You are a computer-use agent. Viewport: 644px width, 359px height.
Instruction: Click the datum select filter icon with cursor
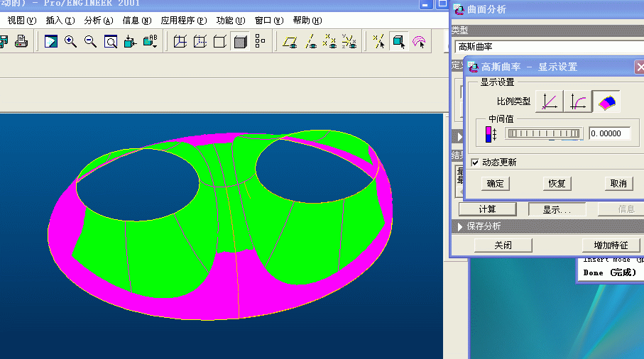pos(378,41)
